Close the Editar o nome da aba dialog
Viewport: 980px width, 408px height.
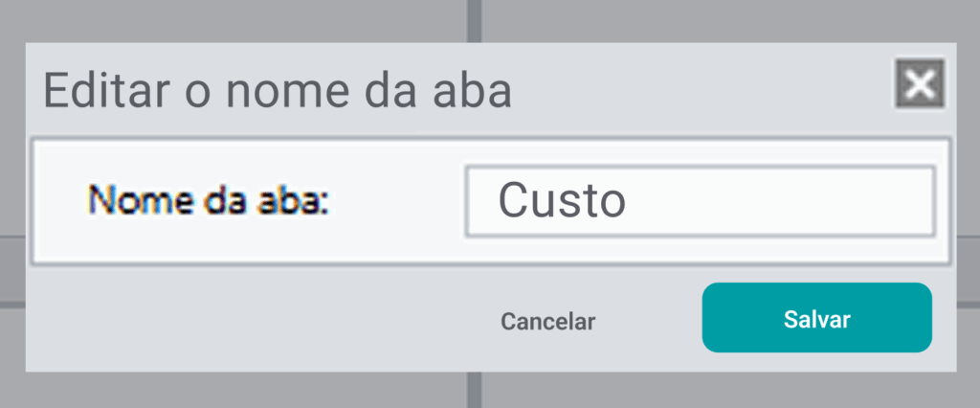pos(920,84)
